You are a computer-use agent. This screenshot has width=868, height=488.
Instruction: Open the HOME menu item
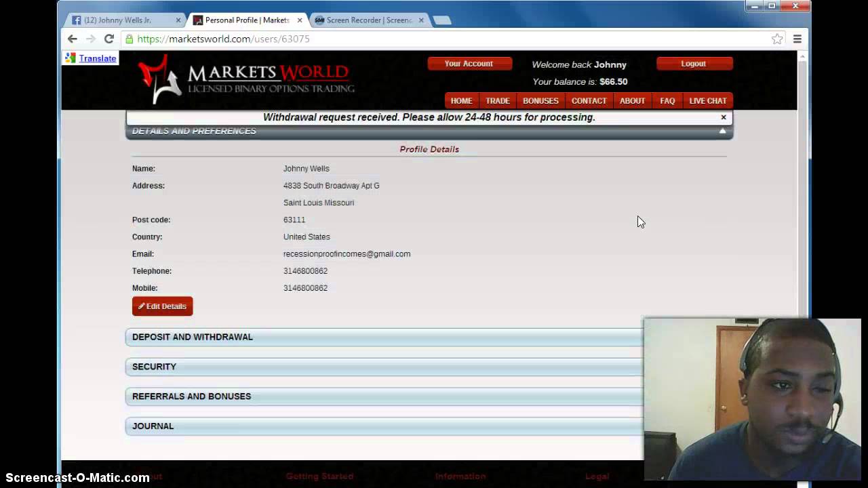click(x=461, y=101)
